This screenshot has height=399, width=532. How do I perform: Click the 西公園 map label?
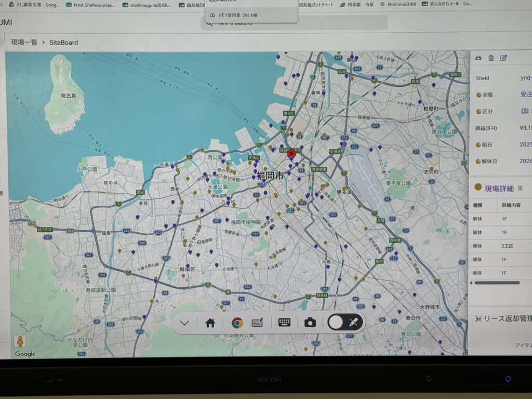pyautogui.click(x=215, y=157)
